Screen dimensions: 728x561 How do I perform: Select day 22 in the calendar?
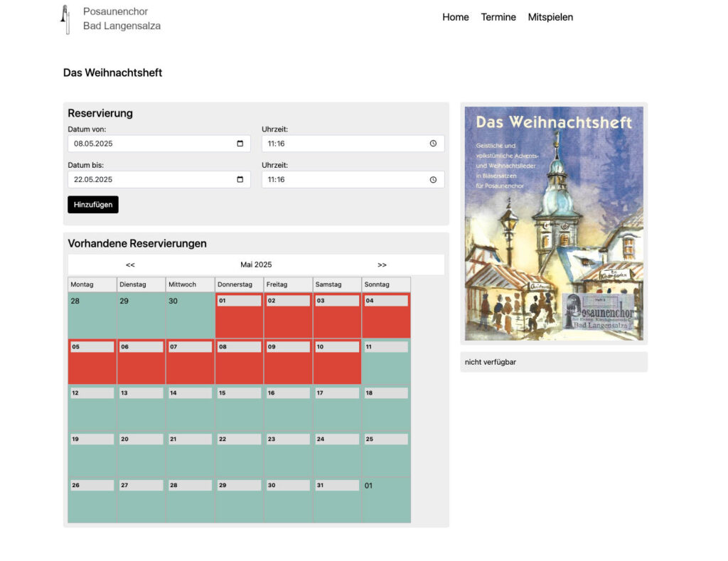click(x=239, y=454)
